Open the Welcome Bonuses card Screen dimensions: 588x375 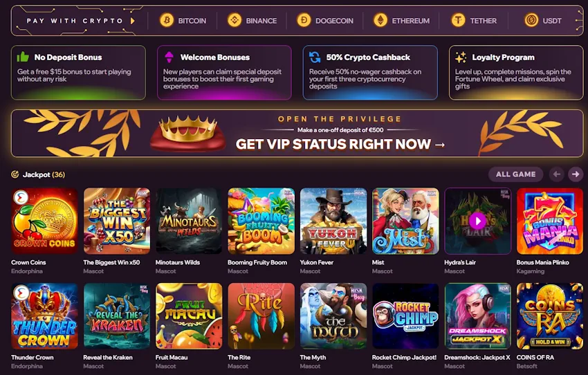pyautogui.click(x=224, y=73)
